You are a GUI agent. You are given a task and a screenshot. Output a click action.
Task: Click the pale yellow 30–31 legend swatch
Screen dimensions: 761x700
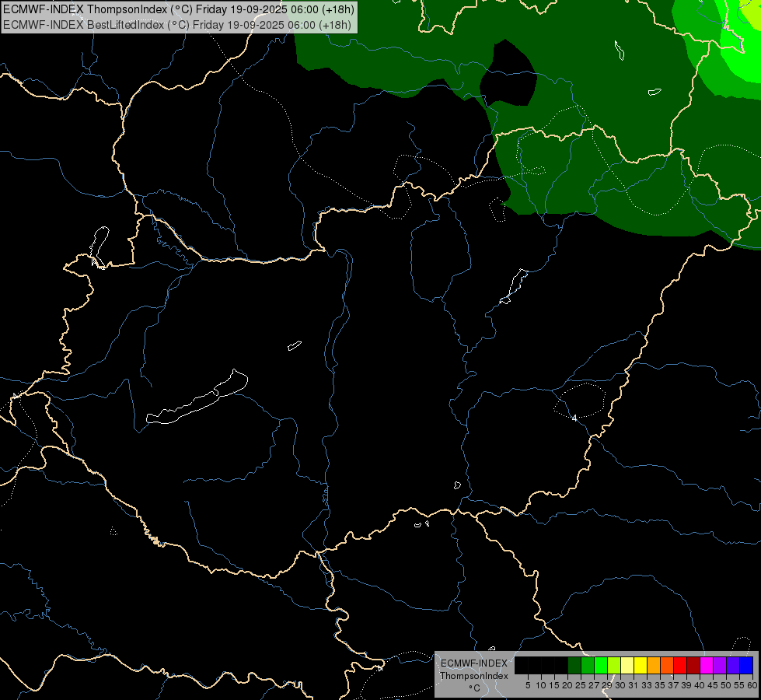[627, 666]
